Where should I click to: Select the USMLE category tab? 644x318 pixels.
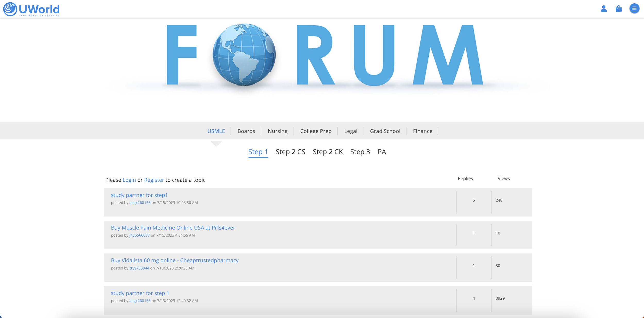click(216, 131)
